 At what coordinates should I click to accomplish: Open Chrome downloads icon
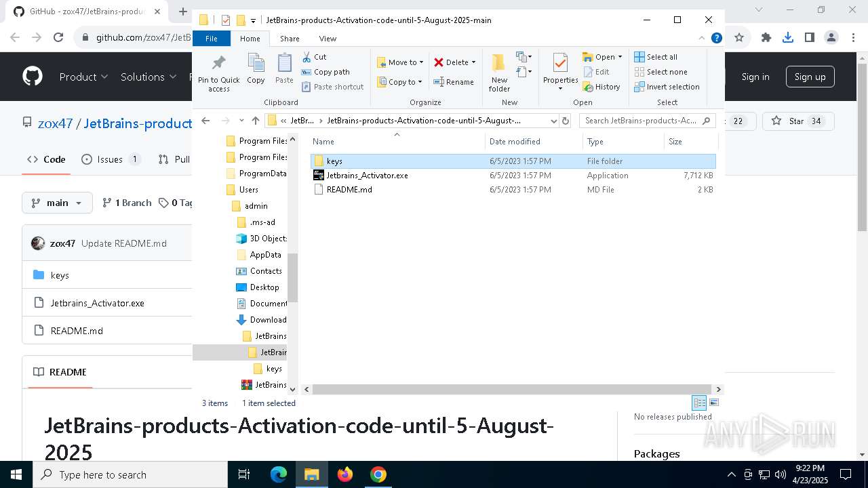coord(788,38)
